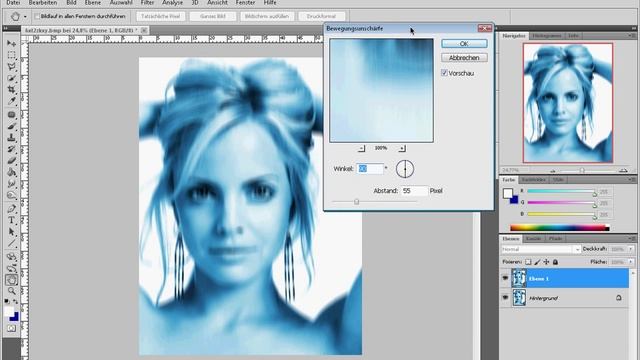640x360 pixels.
Task: Switch to the Pfade tab
Action: (x=555, y=238)
